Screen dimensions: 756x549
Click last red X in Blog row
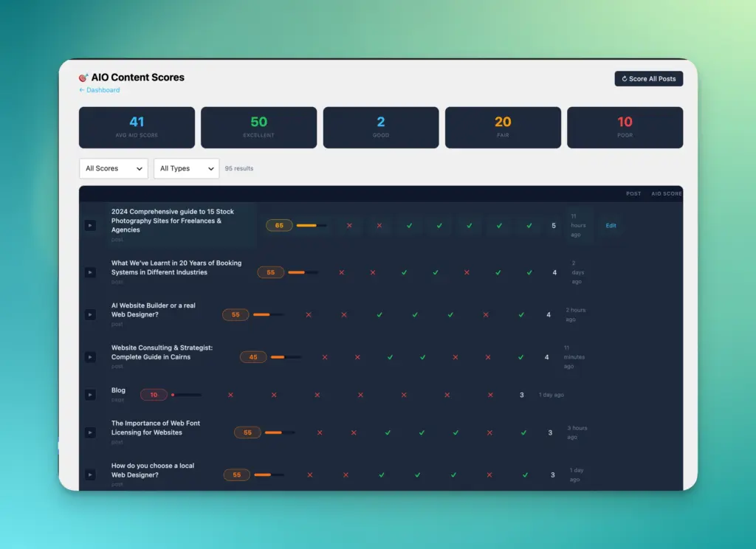pos(490,395)
